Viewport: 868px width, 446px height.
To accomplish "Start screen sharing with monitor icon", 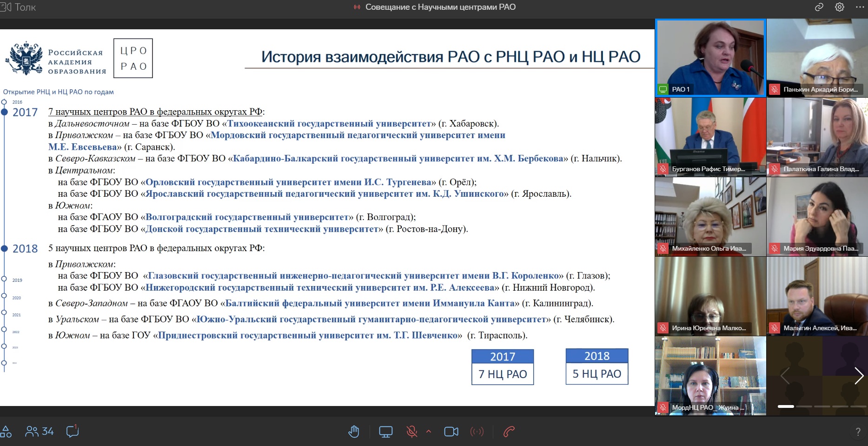I will pyautogui.click(x=385, y=432).
